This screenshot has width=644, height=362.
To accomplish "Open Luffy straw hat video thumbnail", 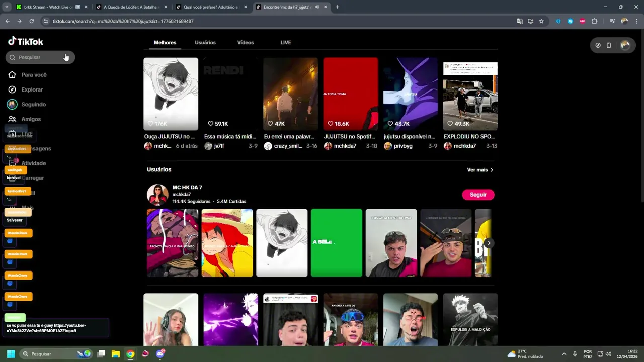I will tap(227, 243).
